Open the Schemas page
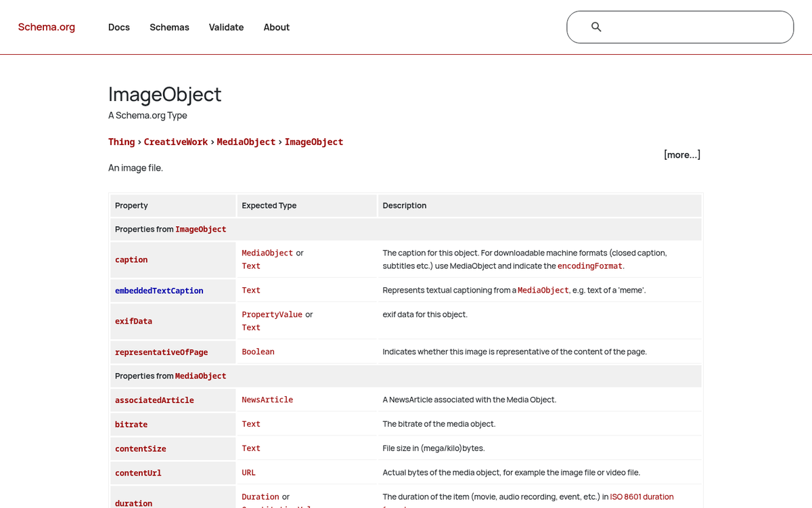Viewport: 812px width, 508px height. [169, 27]
